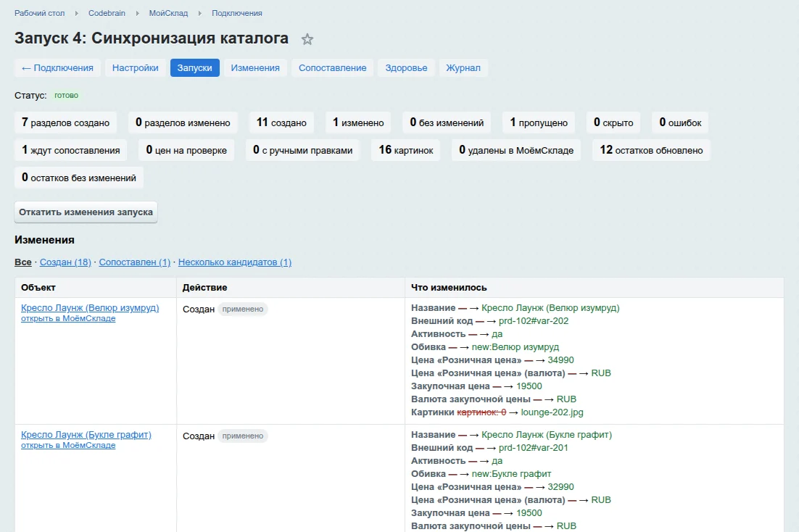Open the Изменения tab
Viewport: 799px width, 532px height.
(255, 68)
